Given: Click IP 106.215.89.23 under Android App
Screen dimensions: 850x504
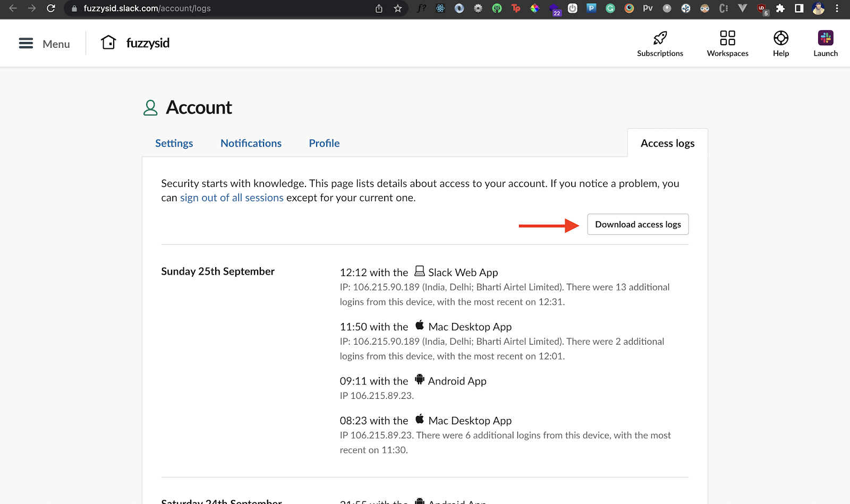Looking at the screenshot, I should coord(377,396).
